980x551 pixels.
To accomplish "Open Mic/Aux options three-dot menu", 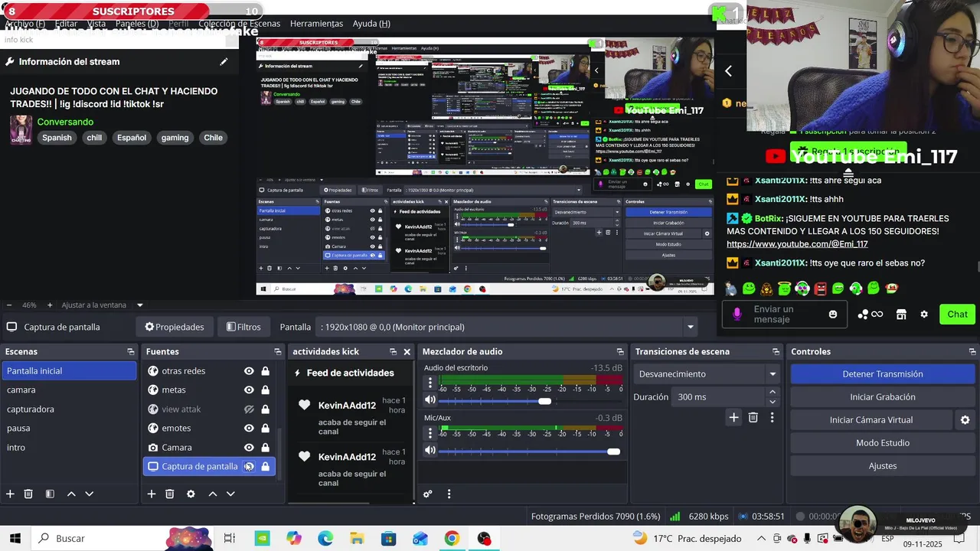I will 430,433.
